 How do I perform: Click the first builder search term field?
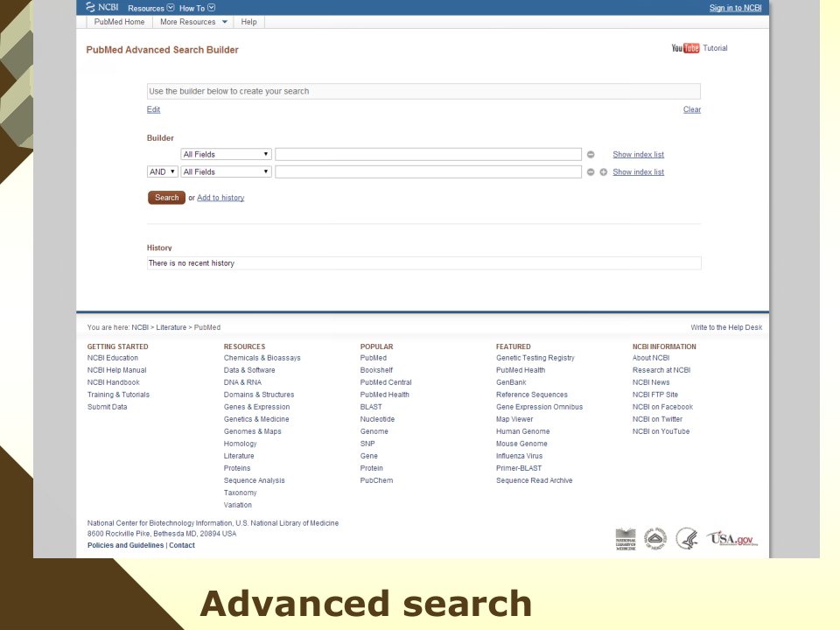coord(428,154)
